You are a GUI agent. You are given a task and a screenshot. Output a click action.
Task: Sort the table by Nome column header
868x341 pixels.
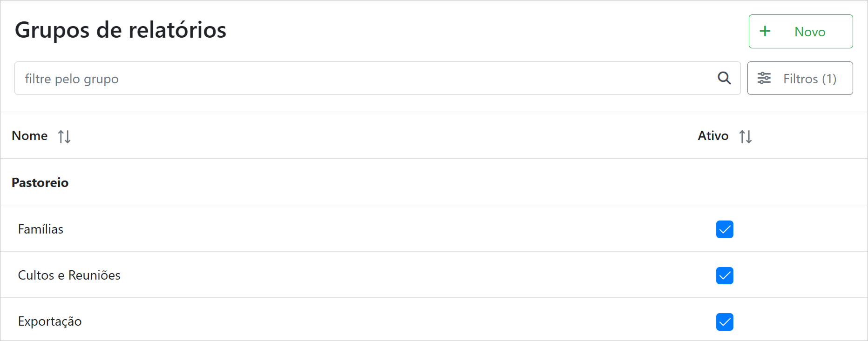pos(30,136)
